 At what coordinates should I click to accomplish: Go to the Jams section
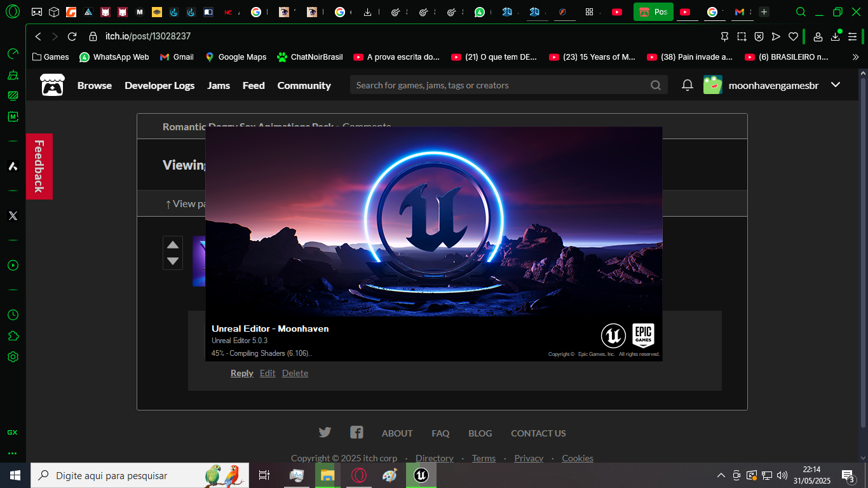(219, 85)
